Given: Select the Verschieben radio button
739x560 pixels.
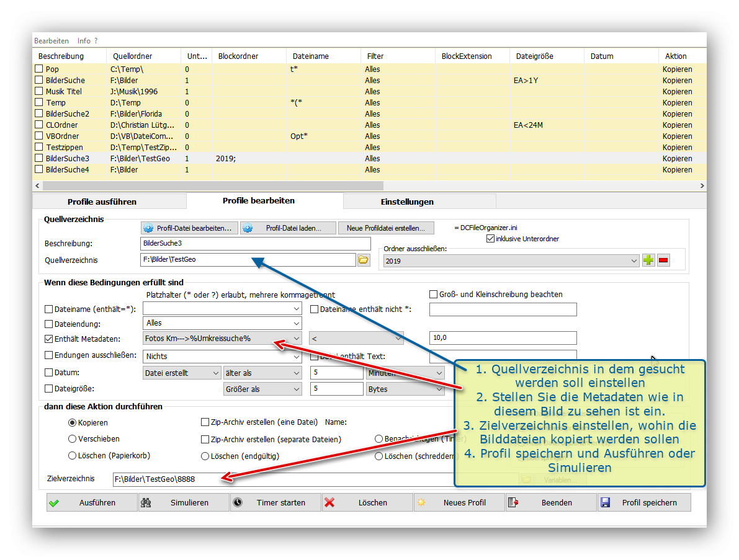Looking at the screenshot, I should (73, 439).
